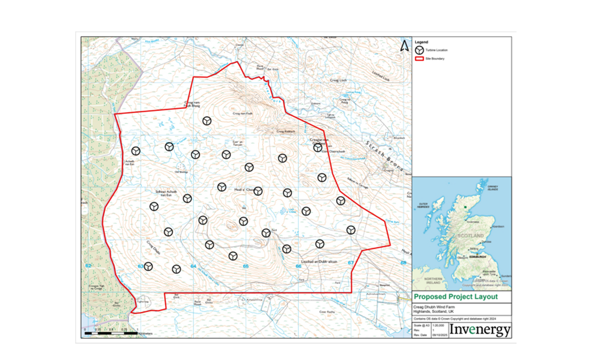Click the Proposed Project Layout title
The image size is (609, 364).
456,297
